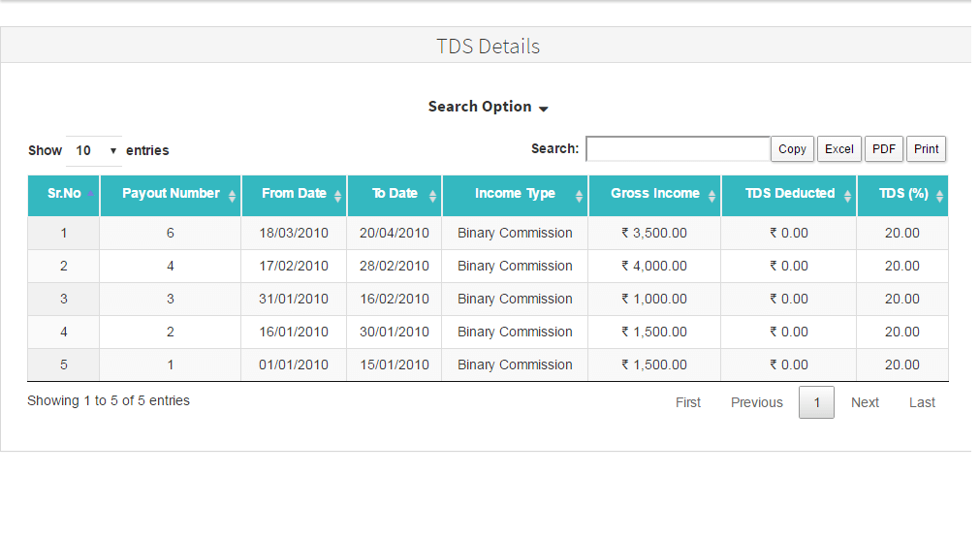Viewport: 980px width, 539px height.
Task: Jump to Last page of results
Action: pos(922,402)
